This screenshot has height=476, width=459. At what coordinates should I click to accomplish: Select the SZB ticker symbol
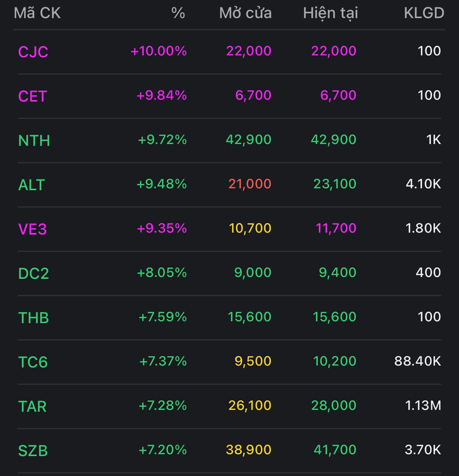click(33, 451)
